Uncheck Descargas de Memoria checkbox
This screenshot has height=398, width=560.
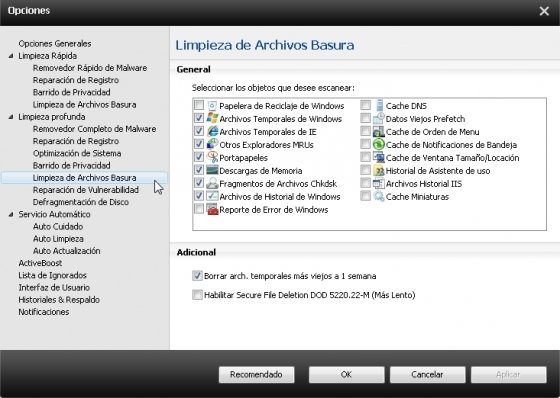[x=199, y=170]
